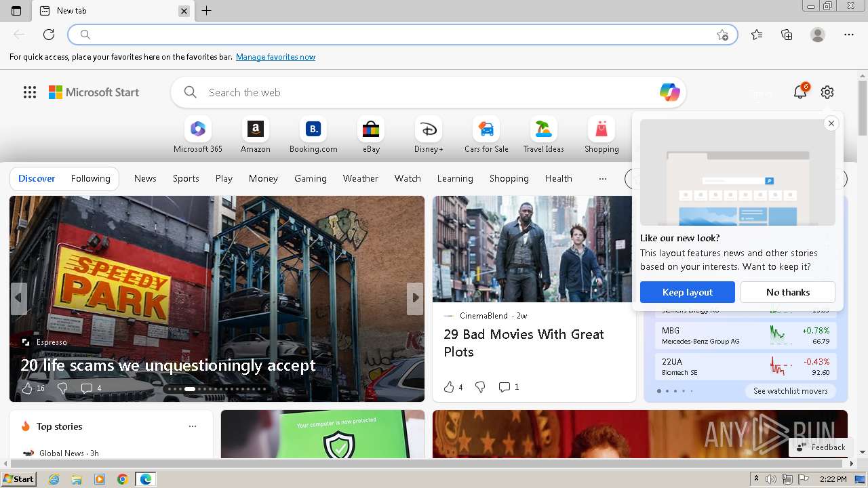Open the Travel Ideas quick link

pos(544,135)
